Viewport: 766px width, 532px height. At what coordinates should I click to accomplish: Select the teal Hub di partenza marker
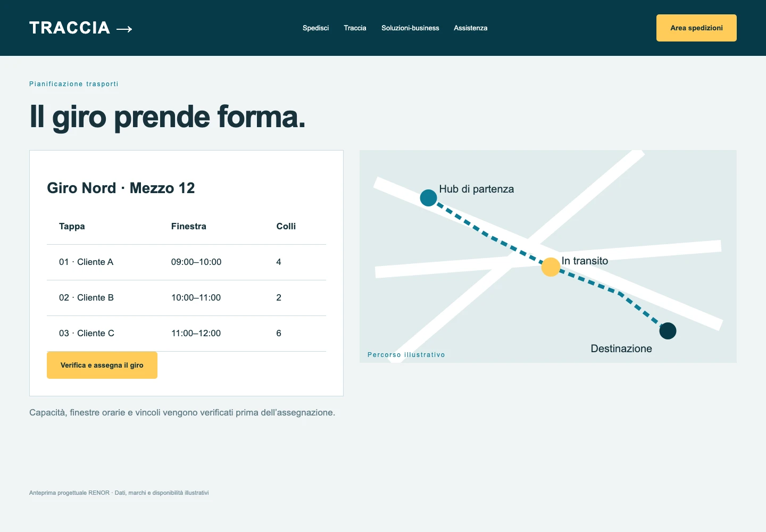(x=428, y=198)
